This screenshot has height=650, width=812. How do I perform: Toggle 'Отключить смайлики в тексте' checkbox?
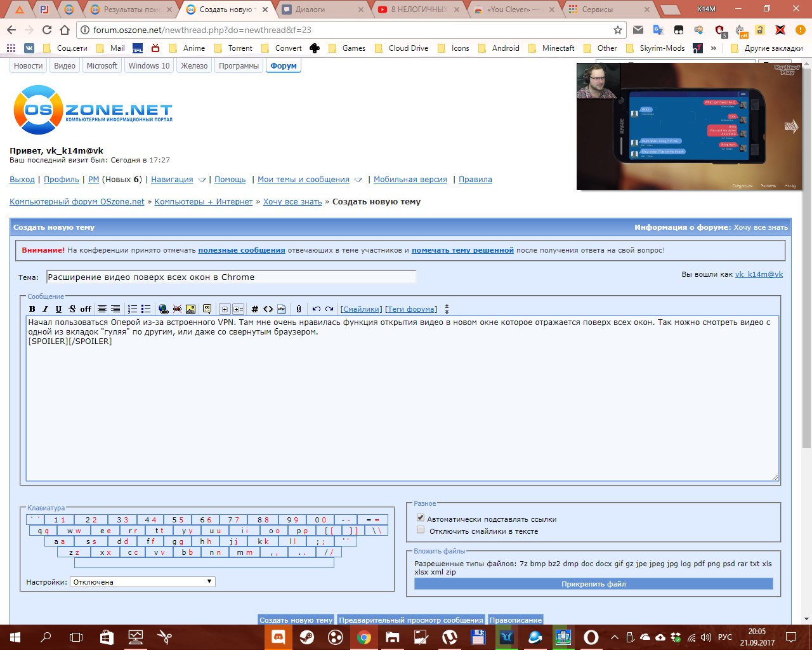[421, 530]
